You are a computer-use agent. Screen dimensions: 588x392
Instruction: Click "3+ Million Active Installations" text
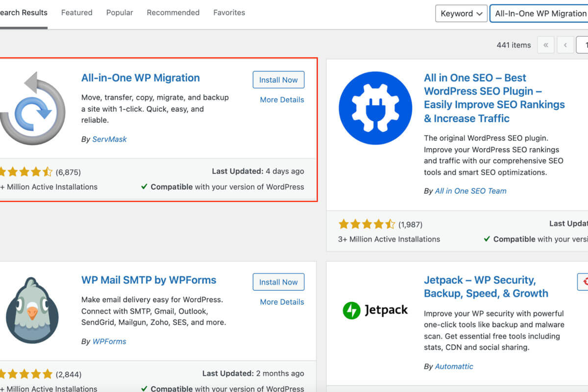click(389, 240)
